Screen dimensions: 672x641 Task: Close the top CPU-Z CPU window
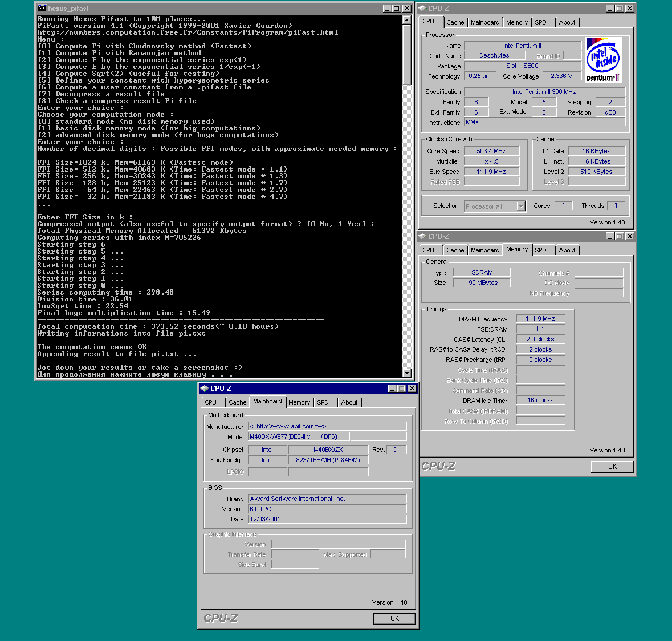pyautogui.click(x=630, y=8)
